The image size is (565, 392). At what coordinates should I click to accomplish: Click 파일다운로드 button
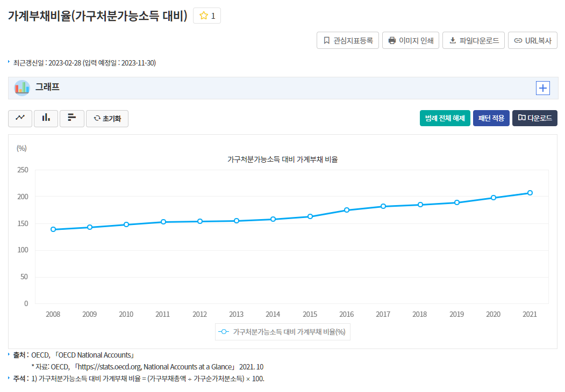point(474,40)
